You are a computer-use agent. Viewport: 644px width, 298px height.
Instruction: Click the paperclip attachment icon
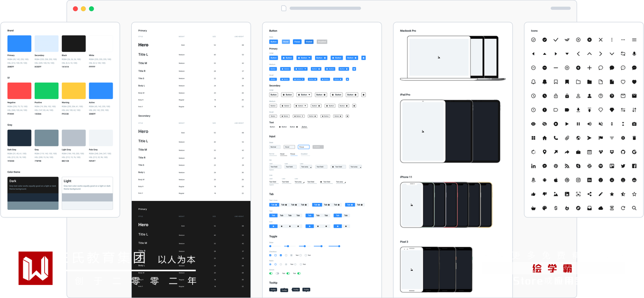pos(567,138)
